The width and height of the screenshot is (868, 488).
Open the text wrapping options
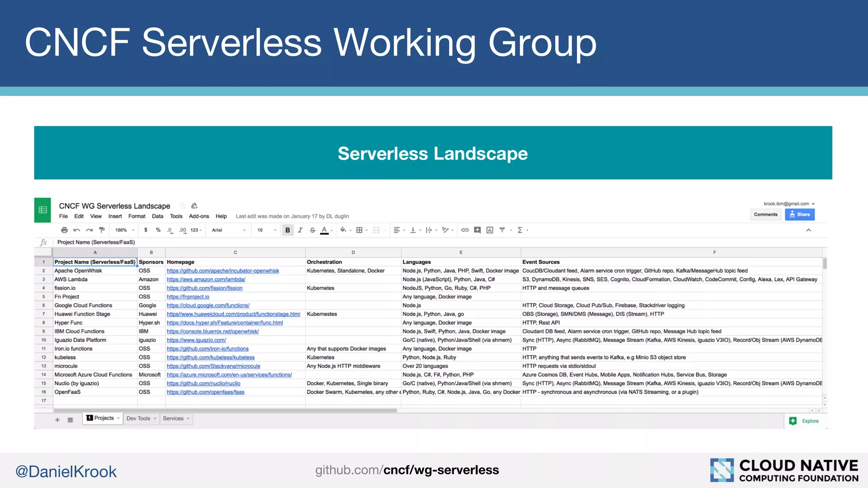(431, 230)
